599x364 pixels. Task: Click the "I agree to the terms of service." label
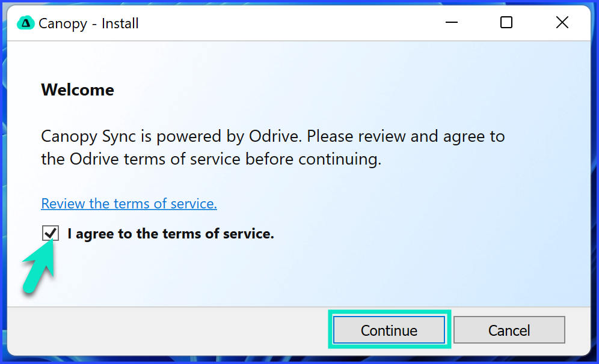pos(171,234)
